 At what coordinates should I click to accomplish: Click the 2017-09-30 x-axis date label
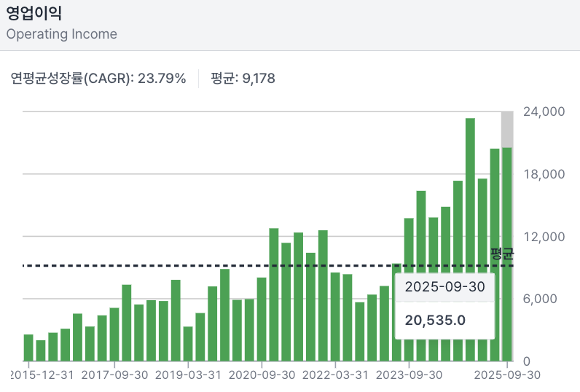tap(114, 374)
